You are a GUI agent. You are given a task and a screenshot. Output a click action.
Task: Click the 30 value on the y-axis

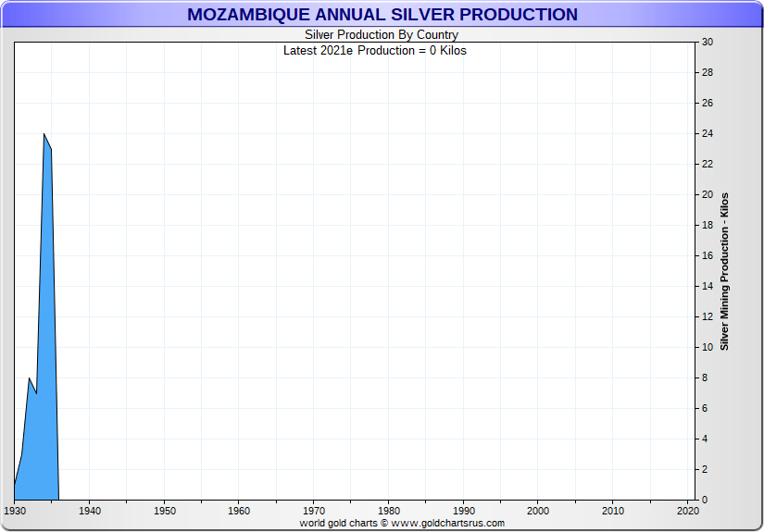pos(707,43)
